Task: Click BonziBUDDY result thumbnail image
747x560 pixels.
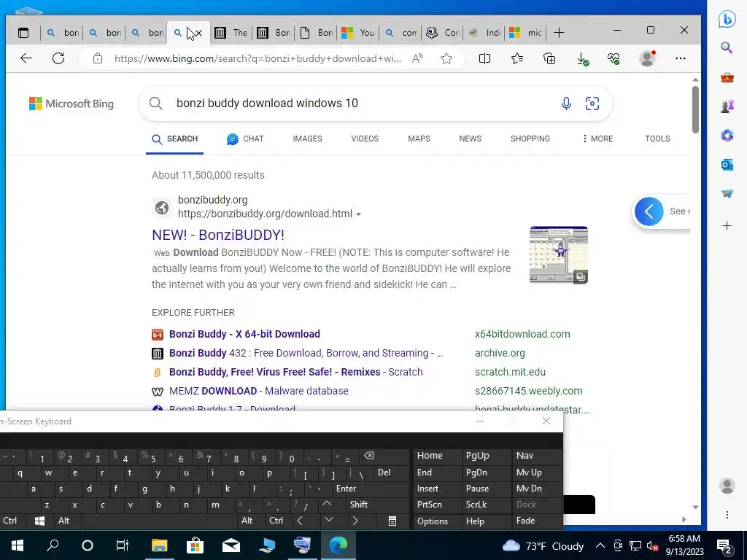Action: pyautogui.click(x=558, y=254)
